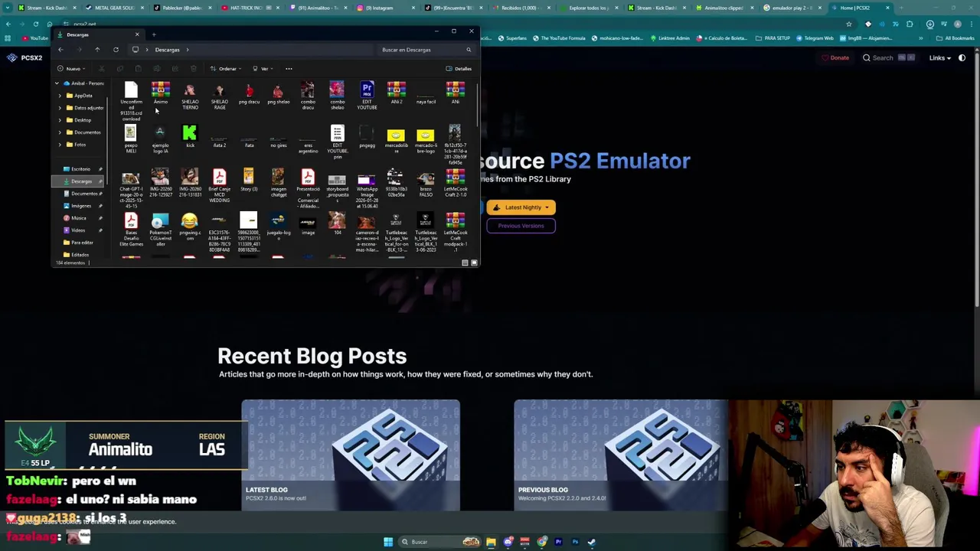
Task: Open The YouTube Formula bookmark
Action: tap(559, 38)
